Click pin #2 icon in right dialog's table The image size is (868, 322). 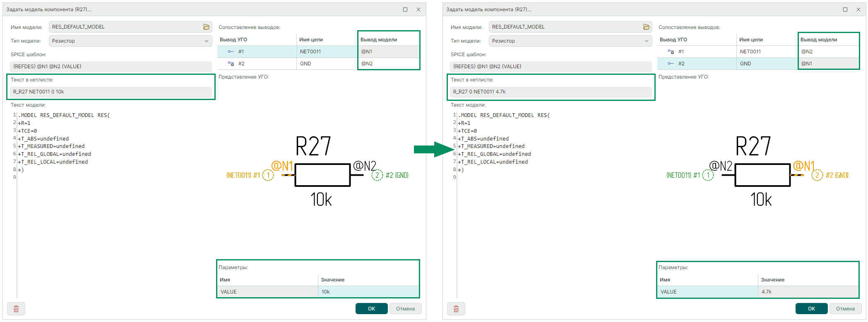click(671, 64)
